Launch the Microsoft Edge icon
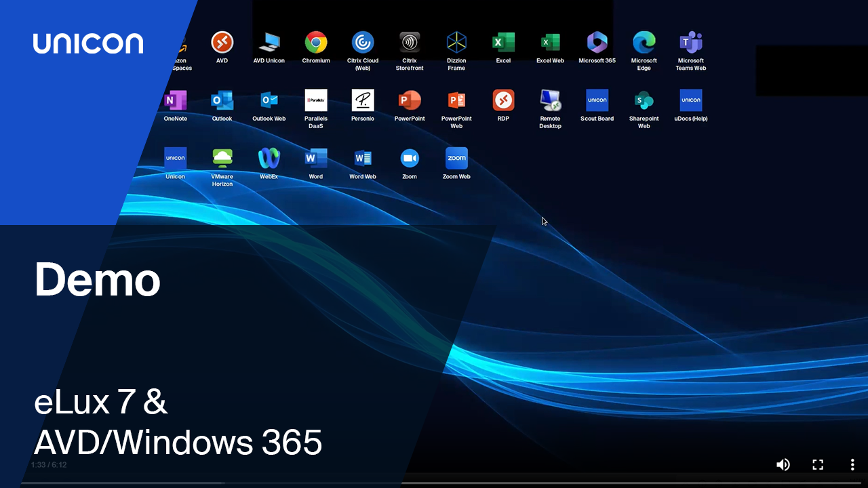Image resolution: width=868 pixels, height=488 pixels. pyautogui.click(x=644, y=43)
